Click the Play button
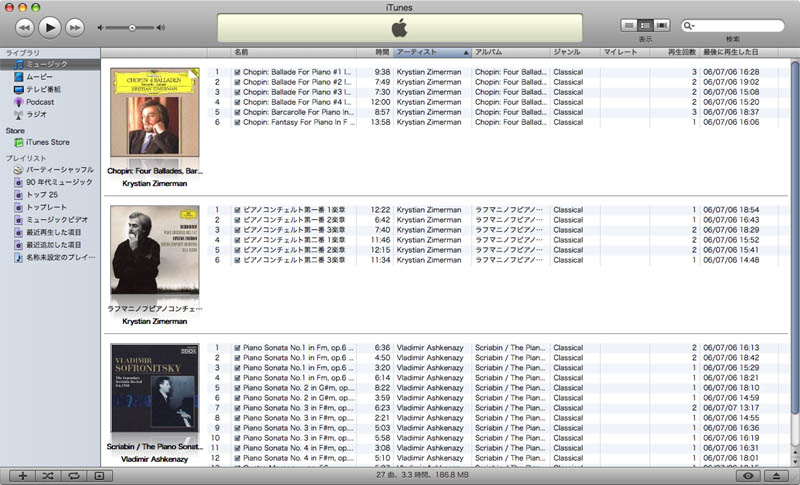 click(49, 27)
